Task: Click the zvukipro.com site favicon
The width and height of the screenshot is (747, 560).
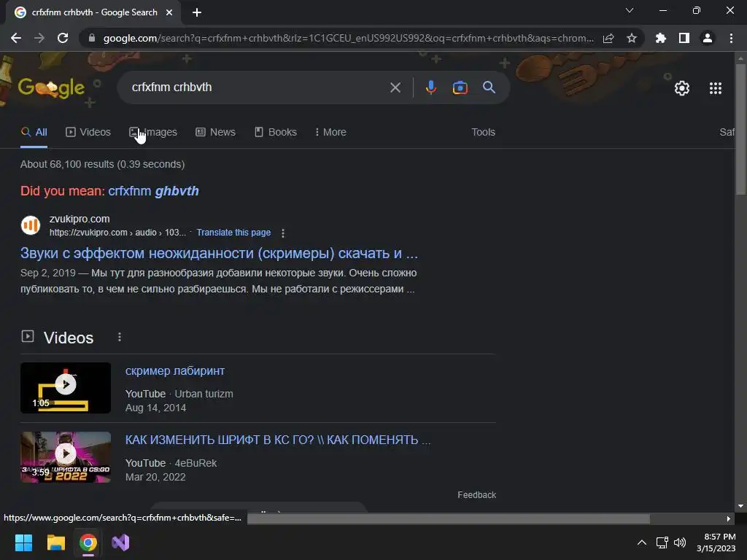Action: point(31,225)
